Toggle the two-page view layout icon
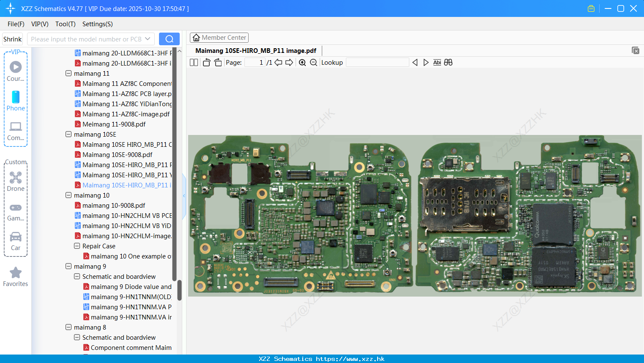Viewport: 644px width, 363px height. click(194, 62)
